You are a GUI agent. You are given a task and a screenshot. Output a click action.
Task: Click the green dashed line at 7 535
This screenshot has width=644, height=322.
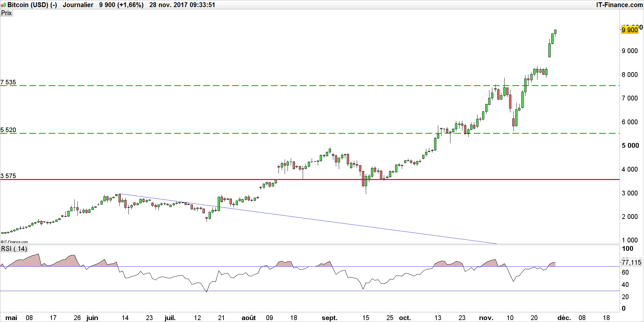click(310, 86)
